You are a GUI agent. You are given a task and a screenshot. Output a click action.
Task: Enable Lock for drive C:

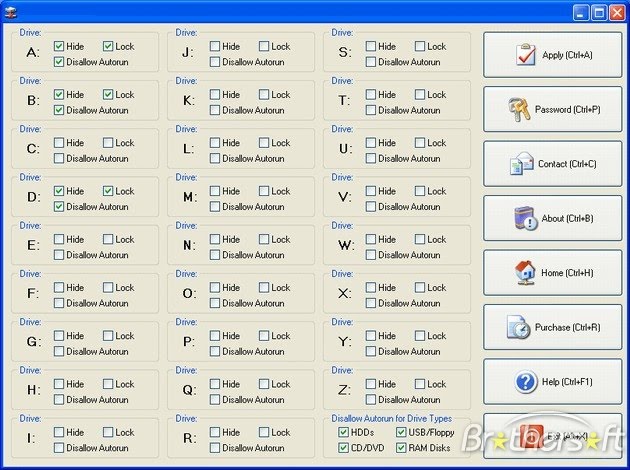108,143
